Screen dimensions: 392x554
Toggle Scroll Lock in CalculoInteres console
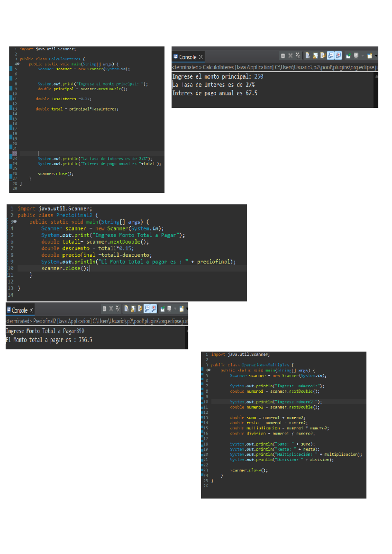(x=315, y=56)
